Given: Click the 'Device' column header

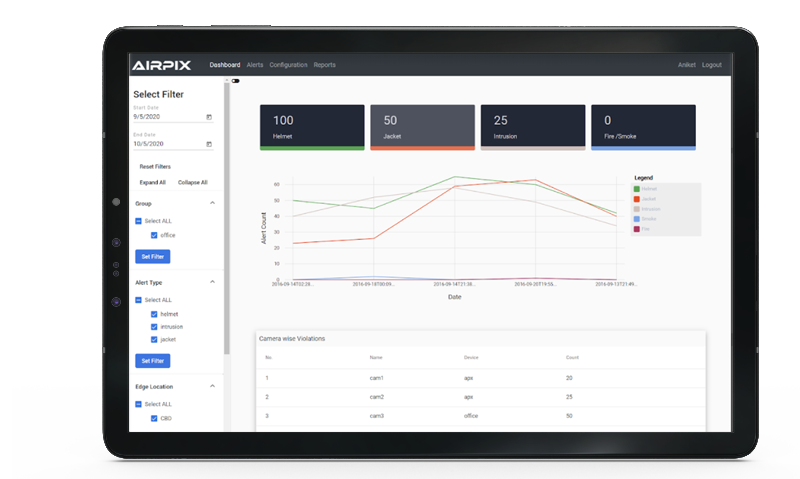Looking at the screenshot, I should 471,358.
